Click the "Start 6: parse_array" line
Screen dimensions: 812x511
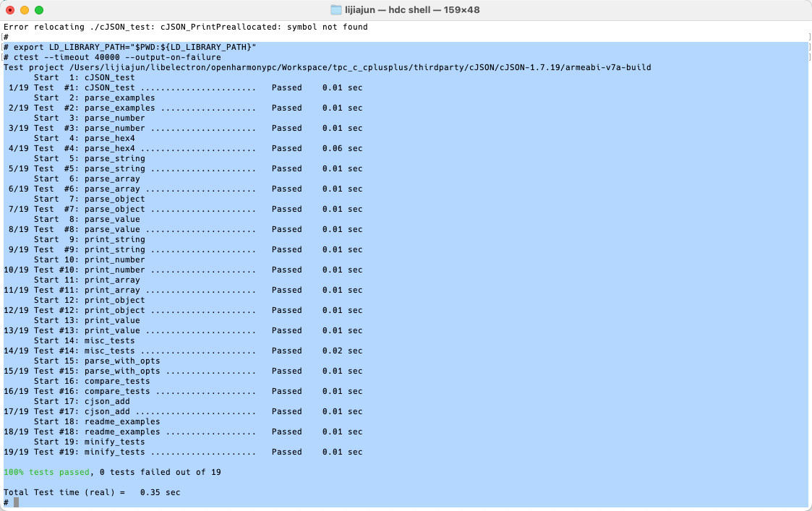(x=87, y=179)
